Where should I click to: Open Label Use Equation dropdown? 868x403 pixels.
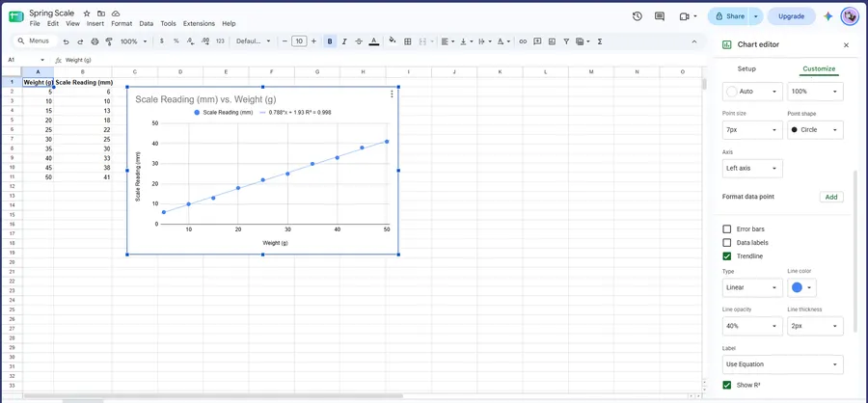pyautogui.click(x=783, y=364)
